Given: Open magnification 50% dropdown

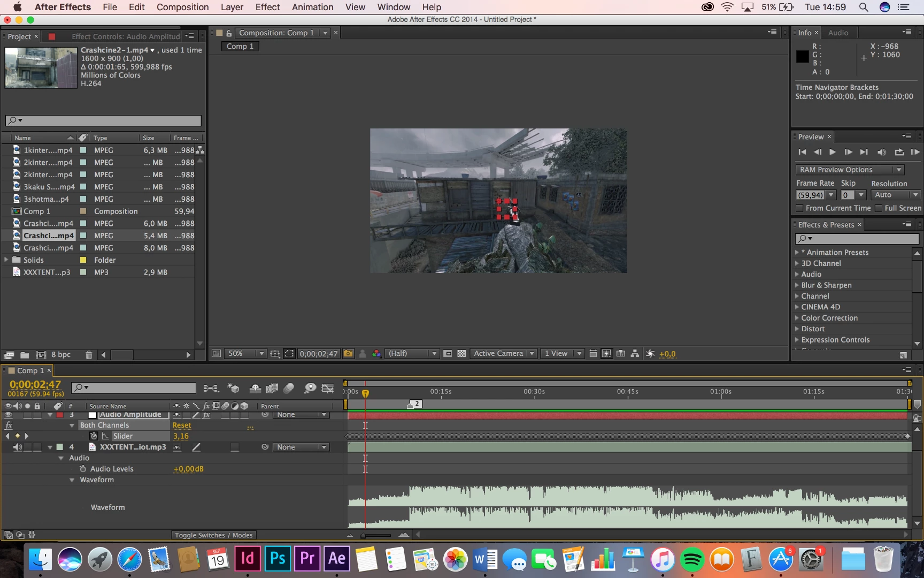Looking at the screenshot, I should click(245, 354).
